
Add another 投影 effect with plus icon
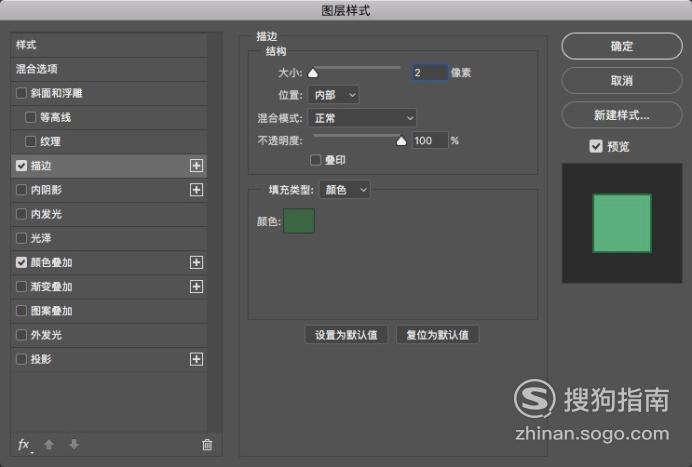click(x=196, y=359)
